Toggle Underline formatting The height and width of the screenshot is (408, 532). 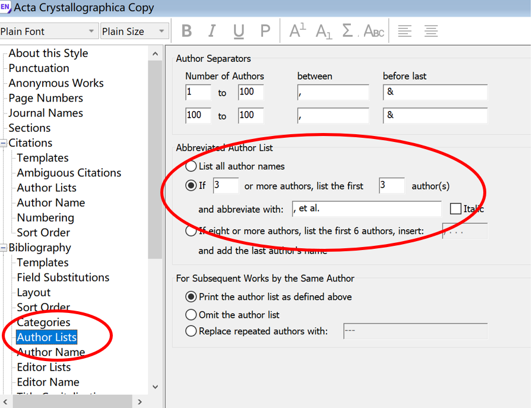coord(239,31)
